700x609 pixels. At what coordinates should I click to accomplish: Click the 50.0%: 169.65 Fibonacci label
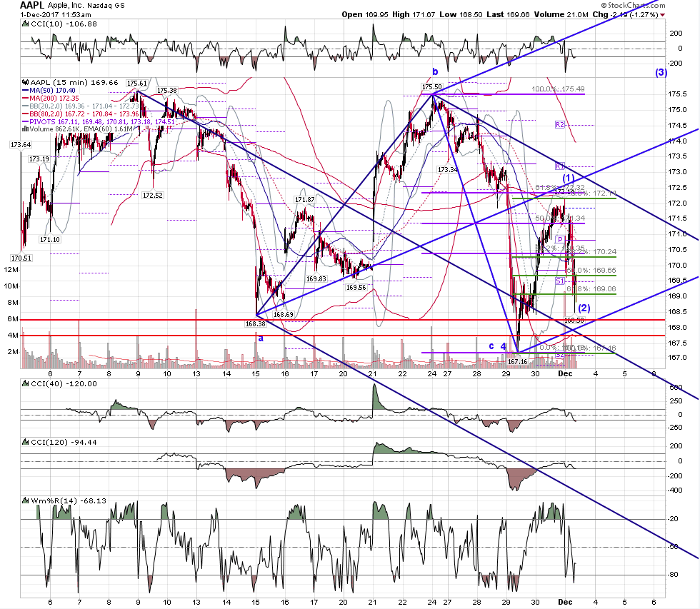[591, 271]
